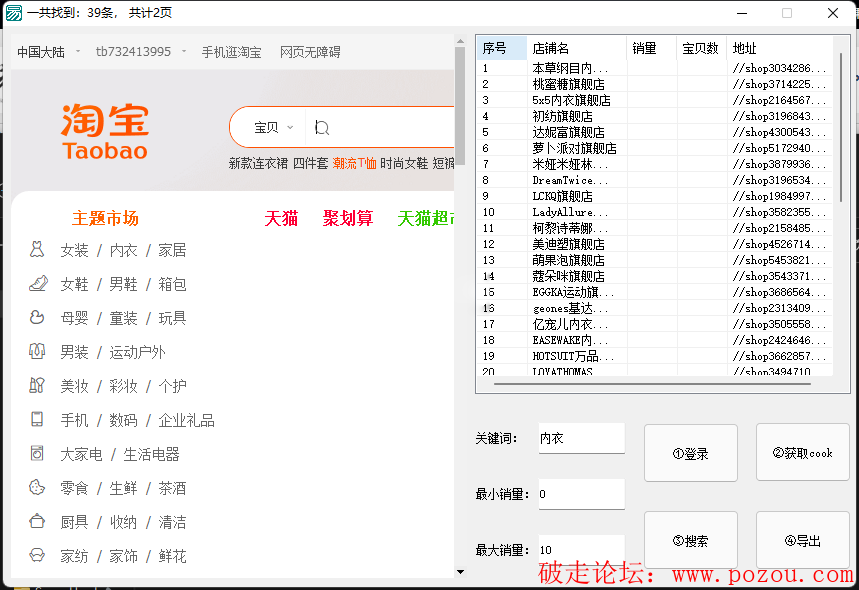Image resolution: width=859 pixels, height=590 pixels.
Task: Click the 鲜花 category link
Action: pyautogui.click(x=172, y=556)
